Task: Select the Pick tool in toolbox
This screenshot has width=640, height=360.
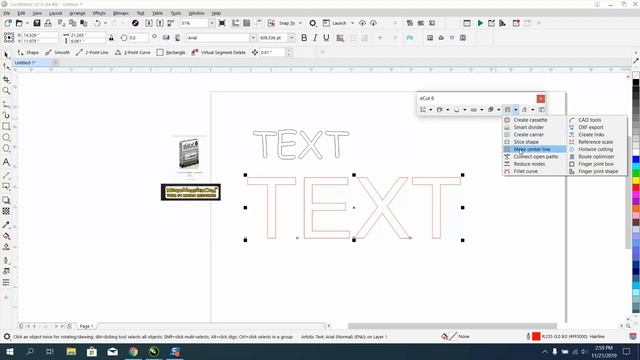Action: pos(6,55)
